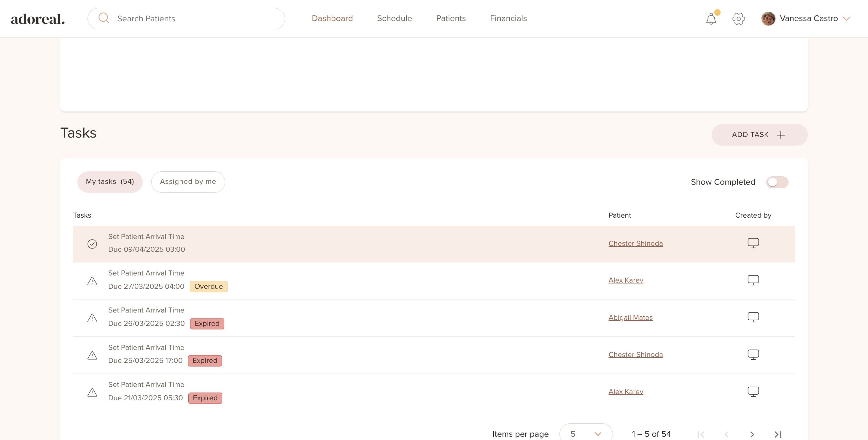
Task: Toggle the Show Completed switch
Action: tap(777, 182)
